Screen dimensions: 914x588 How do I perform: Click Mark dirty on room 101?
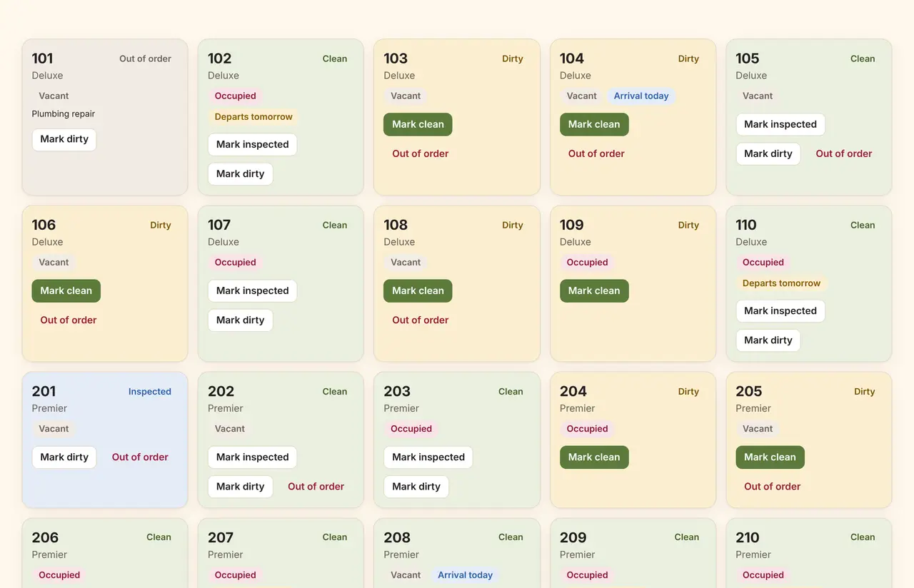(64, 139)
